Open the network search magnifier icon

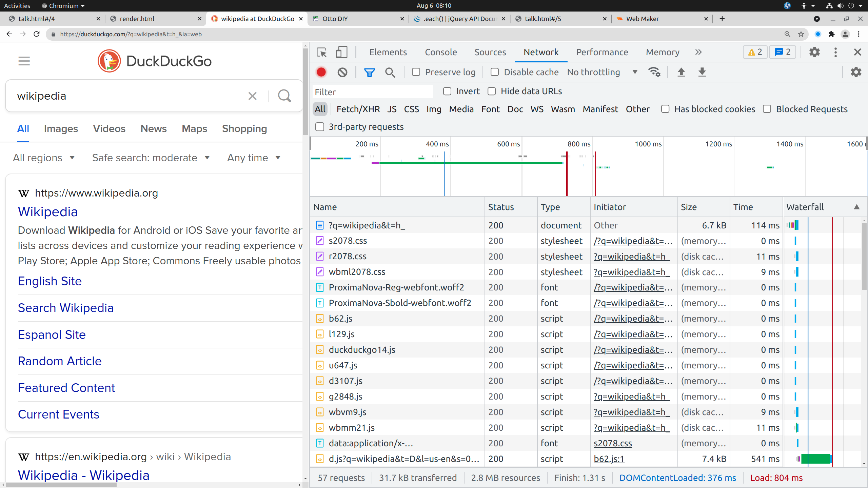[390, 72]
